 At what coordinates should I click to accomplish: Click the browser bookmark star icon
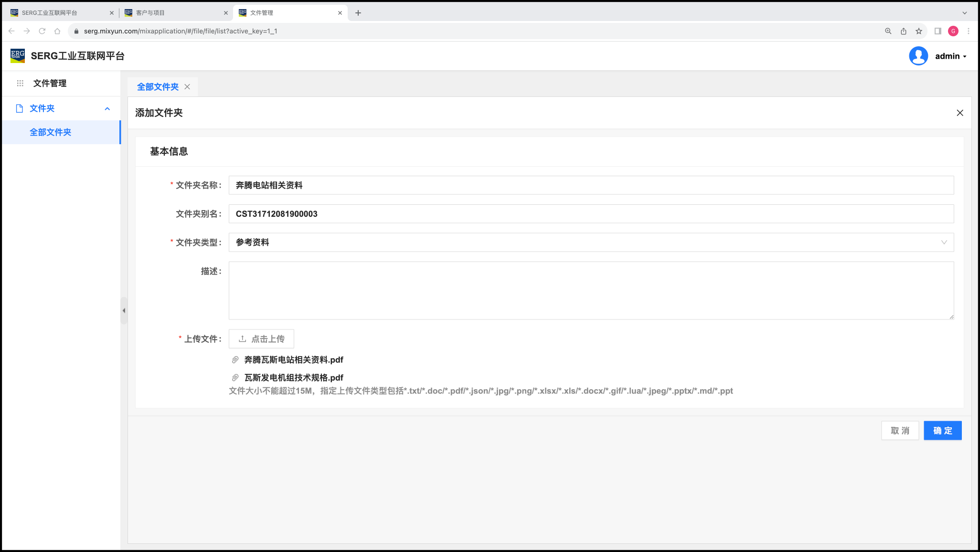click(x=919, y=31)
